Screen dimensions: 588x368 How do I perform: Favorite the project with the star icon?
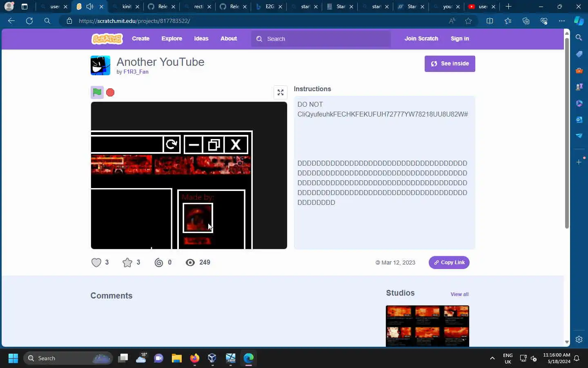[127, 263]
